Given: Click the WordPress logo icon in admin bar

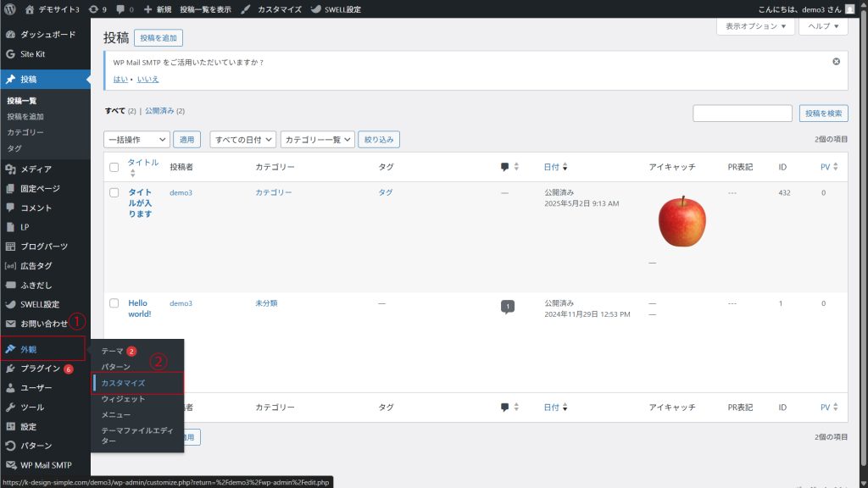Looking at the screenshot, I should 10,9.
